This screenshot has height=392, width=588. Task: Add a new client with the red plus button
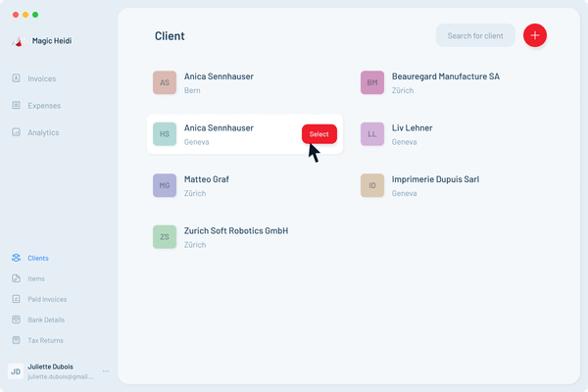point(535,35)
